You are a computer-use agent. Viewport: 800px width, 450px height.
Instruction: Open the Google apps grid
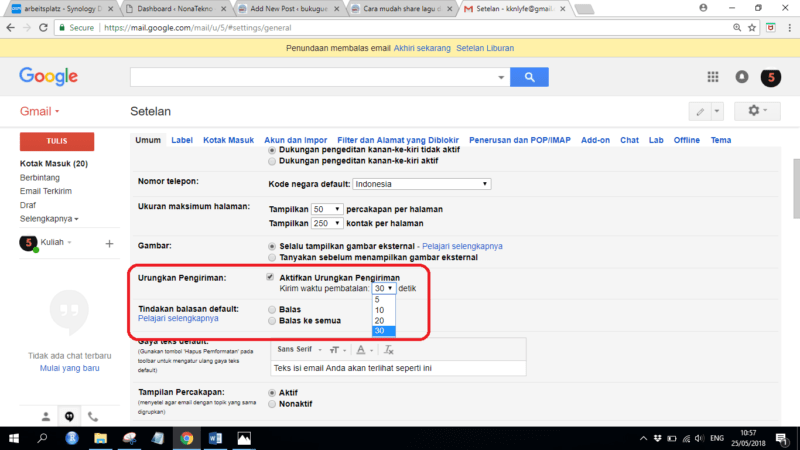pos(713,77)
